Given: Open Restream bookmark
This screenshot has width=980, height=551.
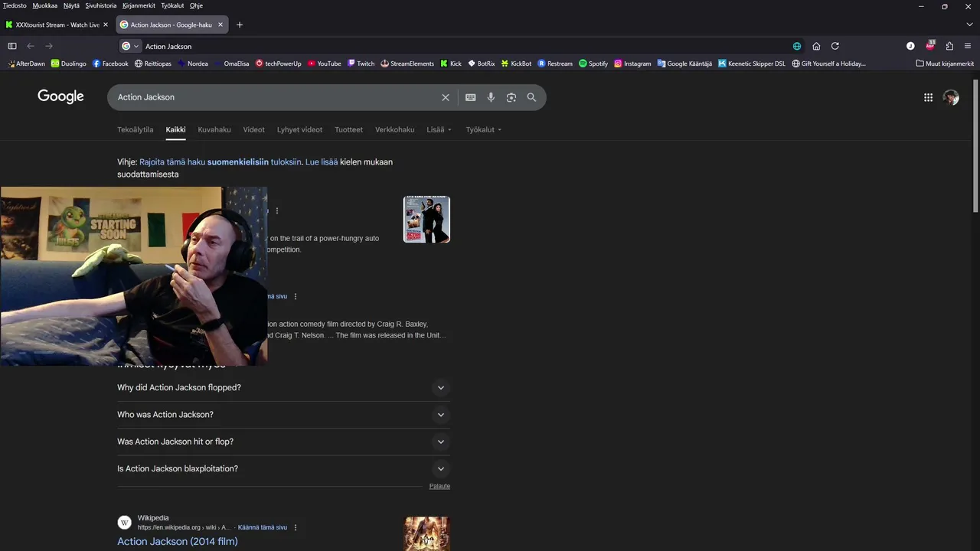Looking at the screenshot, I should tap(555, 64).
